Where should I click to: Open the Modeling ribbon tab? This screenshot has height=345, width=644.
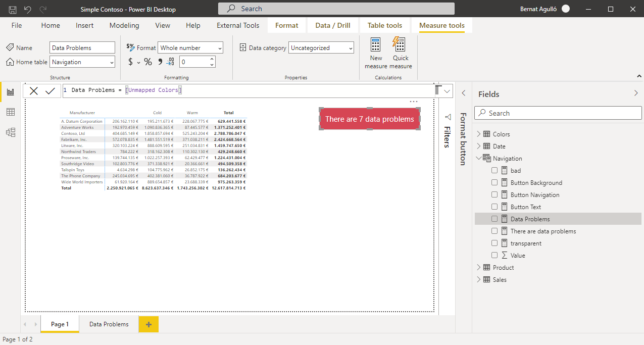coord(124,25)
